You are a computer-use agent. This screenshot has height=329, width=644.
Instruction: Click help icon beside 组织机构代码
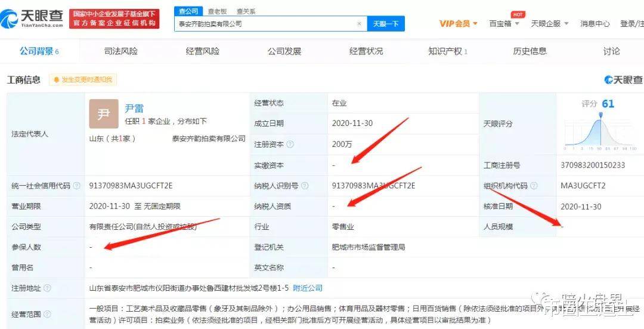tap(534, 186)
